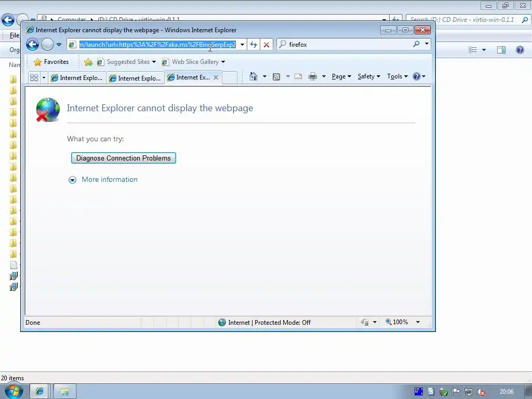Click the forward arrow in Internet Explorer

pos(47,45)
